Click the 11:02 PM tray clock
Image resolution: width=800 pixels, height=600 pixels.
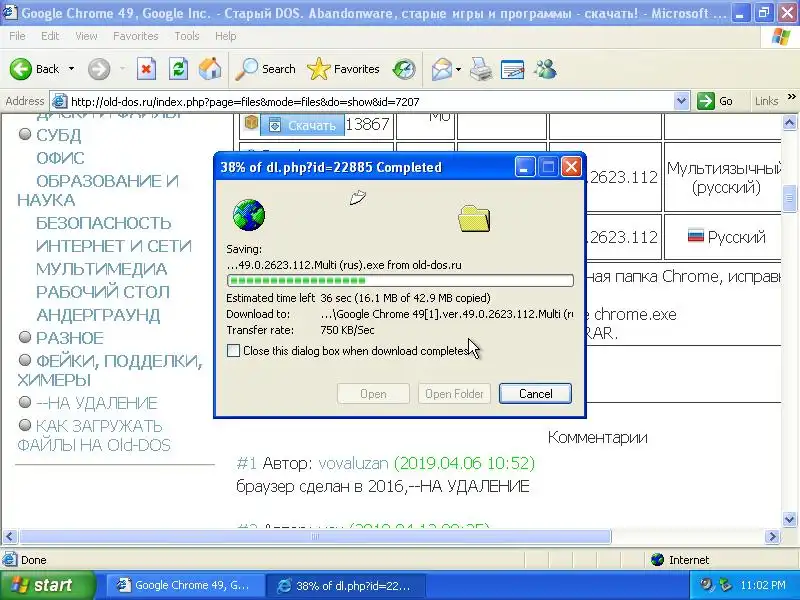click(763, 585)
